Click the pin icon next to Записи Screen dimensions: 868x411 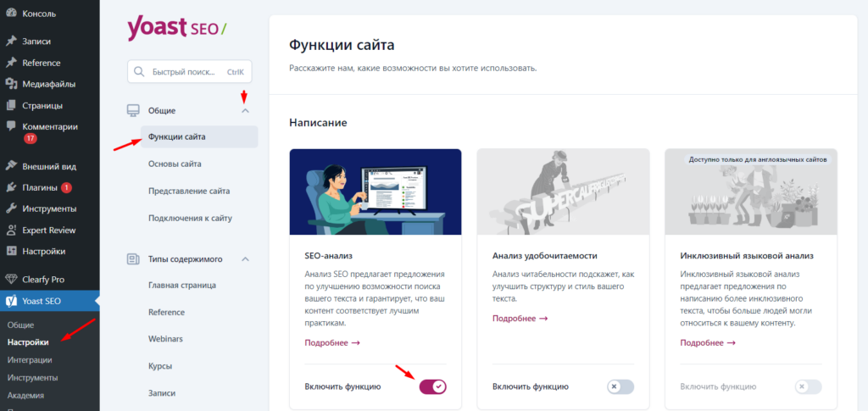(11, 42)
